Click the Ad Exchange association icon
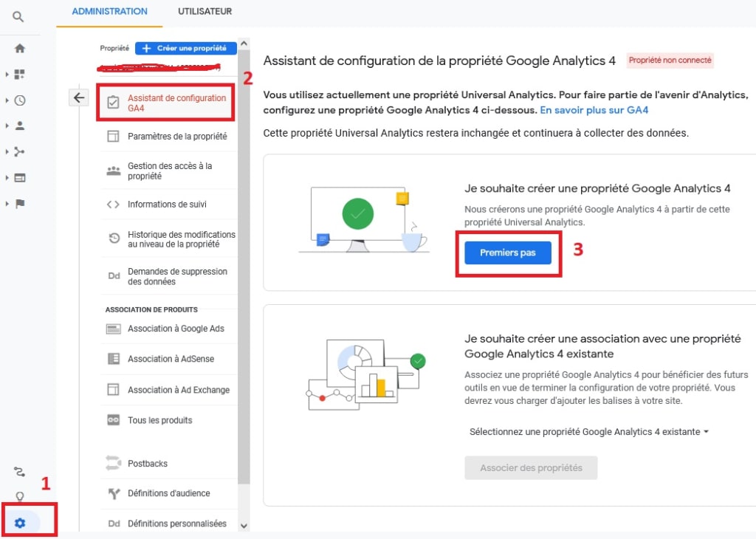756x539 pixels. coord(113,389)
